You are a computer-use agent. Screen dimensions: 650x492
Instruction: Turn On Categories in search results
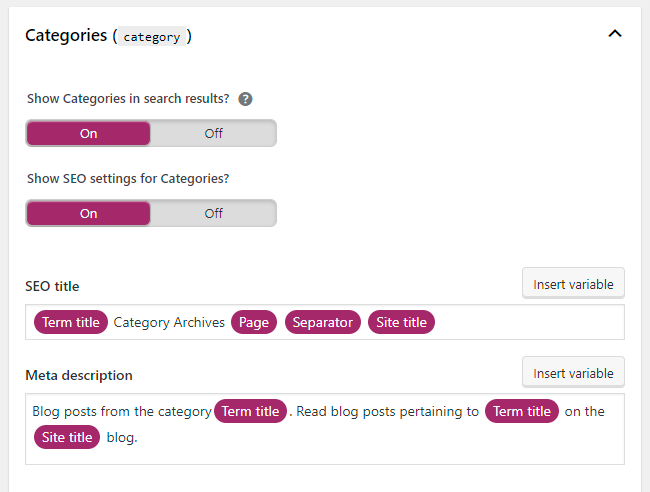89,134
